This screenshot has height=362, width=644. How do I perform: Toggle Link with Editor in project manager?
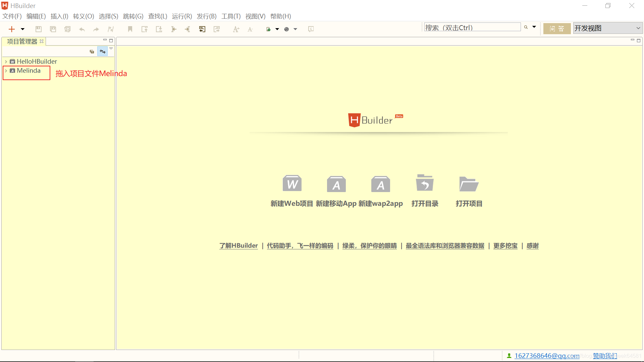click(103, 51)
